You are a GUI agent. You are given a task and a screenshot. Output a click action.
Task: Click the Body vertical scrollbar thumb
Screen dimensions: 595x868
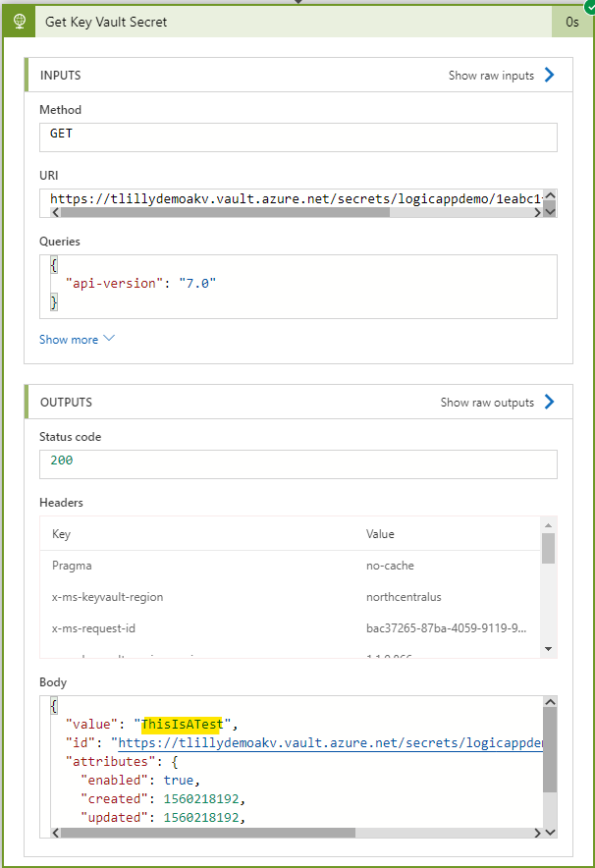click(550, 749)
